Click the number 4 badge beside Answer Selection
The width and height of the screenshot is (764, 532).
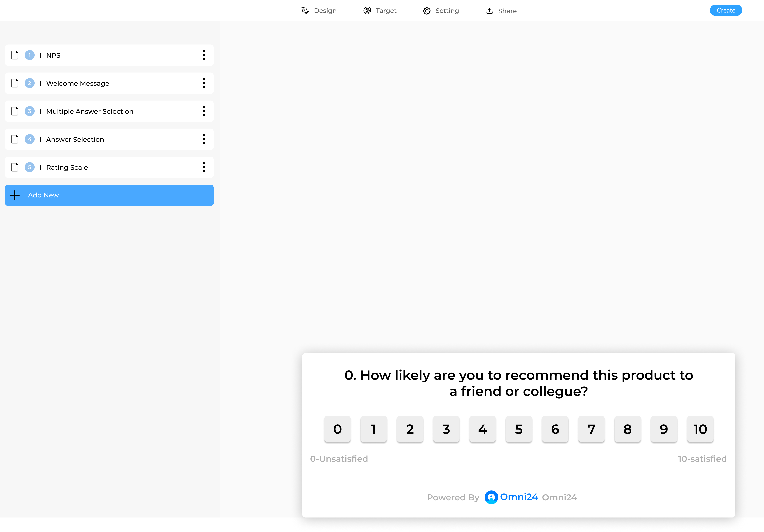point(30,139)
